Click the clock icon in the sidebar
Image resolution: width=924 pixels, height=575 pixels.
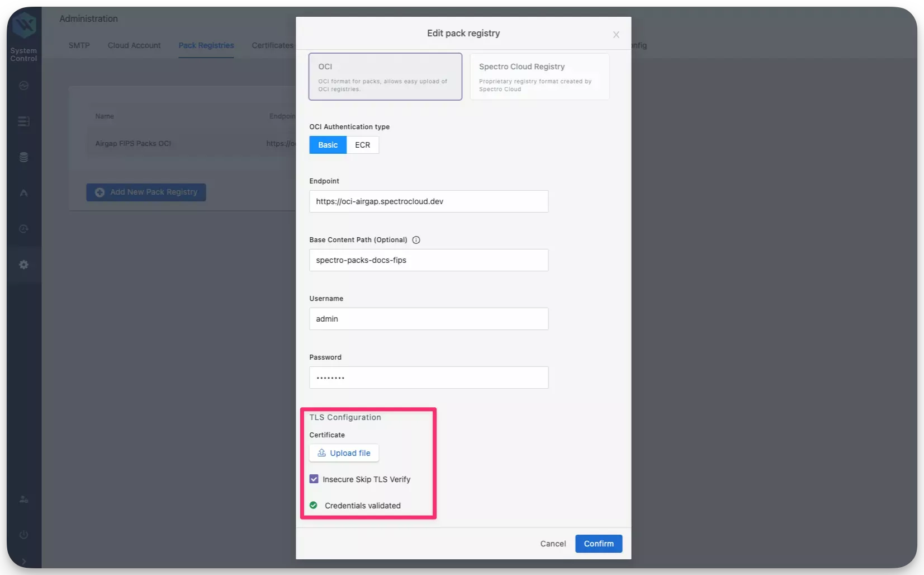23,229
